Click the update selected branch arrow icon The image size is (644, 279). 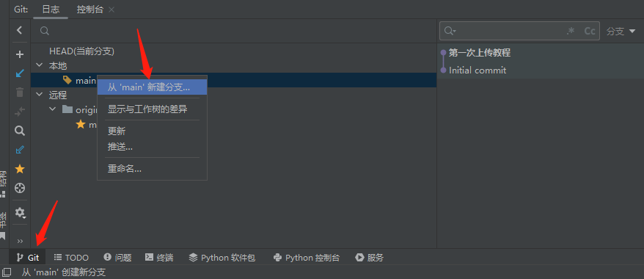pos(19,73)
